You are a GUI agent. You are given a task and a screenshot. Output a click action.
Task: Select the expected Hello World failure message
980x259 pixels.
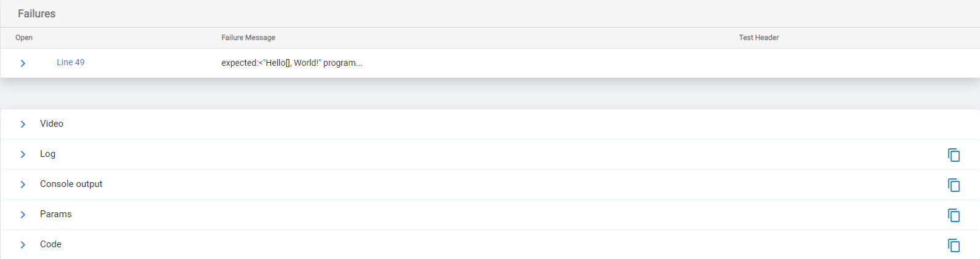pyautogui.click(x=291, y=63)
